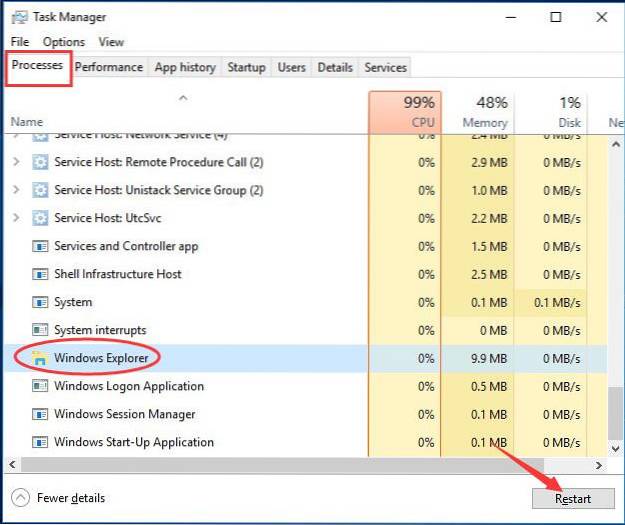This screenshot has height=525, width=625.
Task: Click the 2.2 MB memory value
Action: coord(489,218)
